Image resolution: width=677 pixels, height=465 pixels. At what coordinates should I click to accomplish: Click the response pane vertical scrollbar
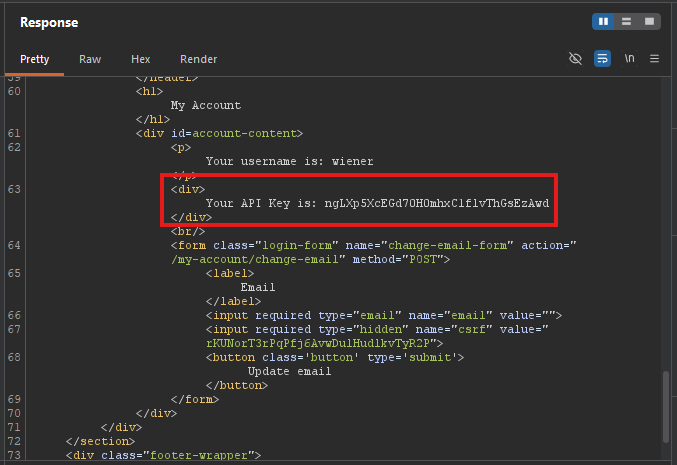(665, 406)
